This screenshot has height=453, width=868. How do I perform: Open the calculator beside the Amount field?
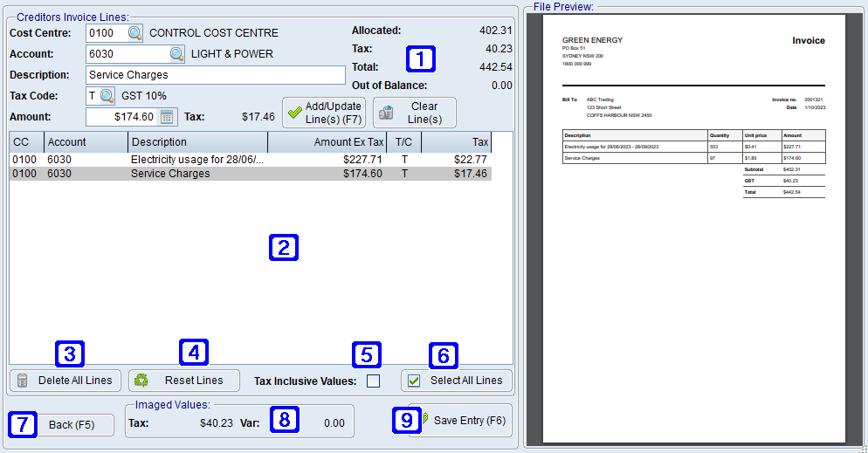pos(167,117)
